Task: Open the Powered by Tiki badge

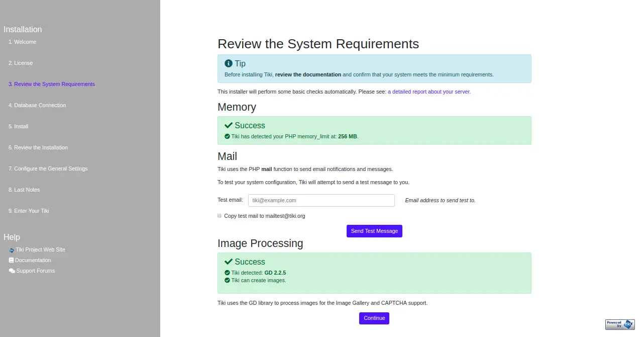Action: tap(620, 324)
